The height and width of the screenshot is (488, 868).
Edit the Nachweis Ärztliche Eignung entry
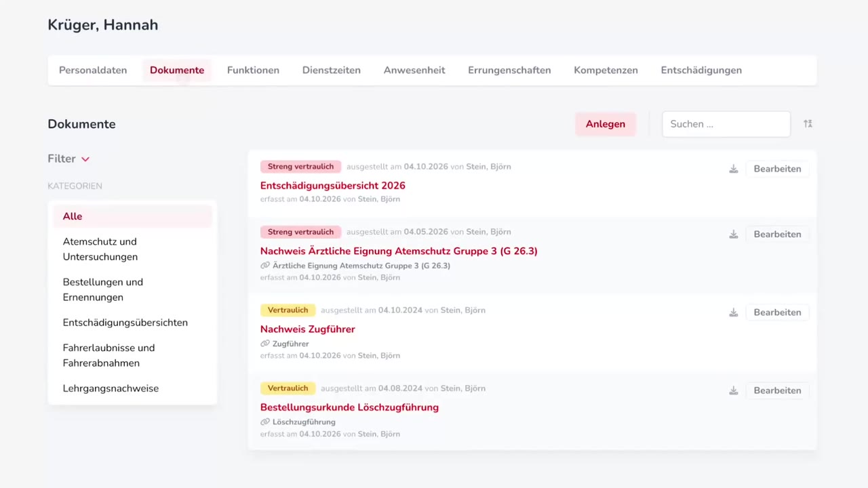tap(777, 234)
